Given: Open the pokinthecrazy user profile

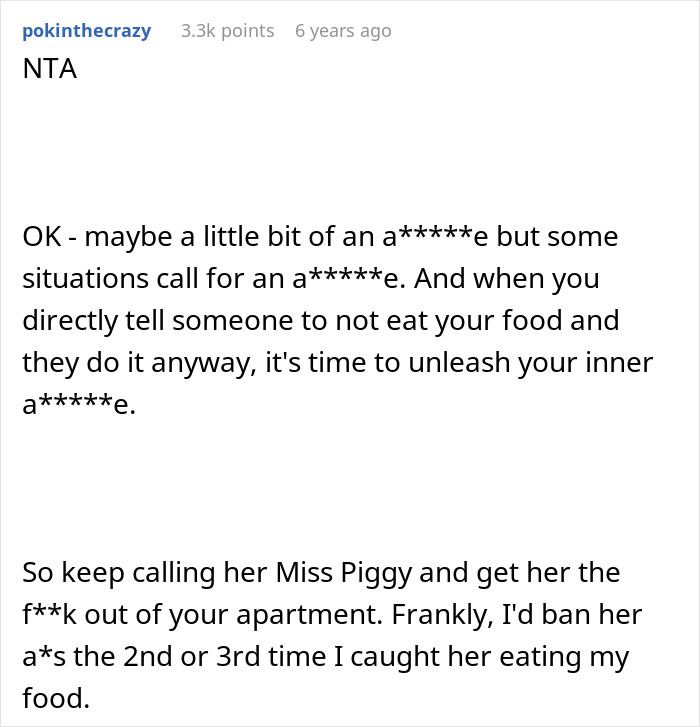Looking at the screenshot, I should pyautogui.click(x=86, y=31).
